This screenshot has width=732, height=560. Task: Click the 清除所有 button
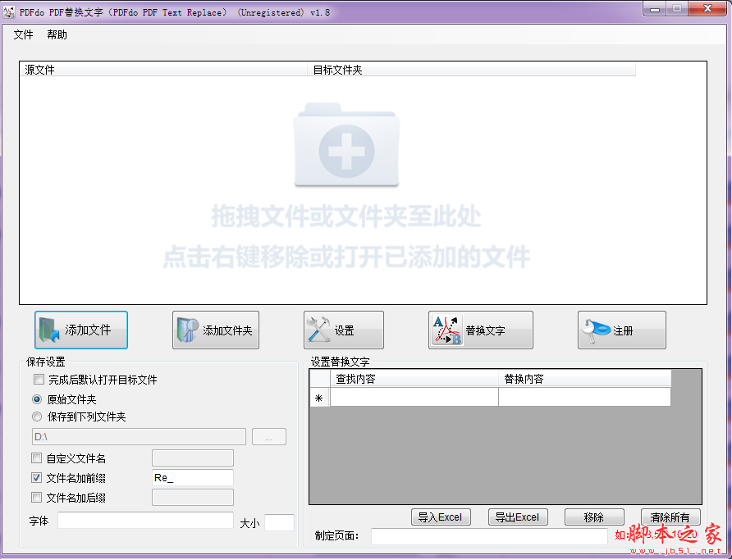670,517
